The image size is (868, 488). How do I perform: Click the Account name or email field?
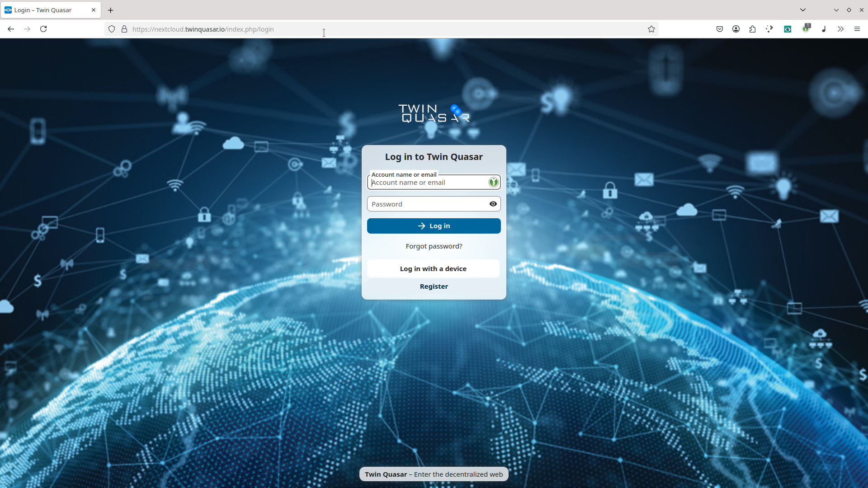pos(428,182)
